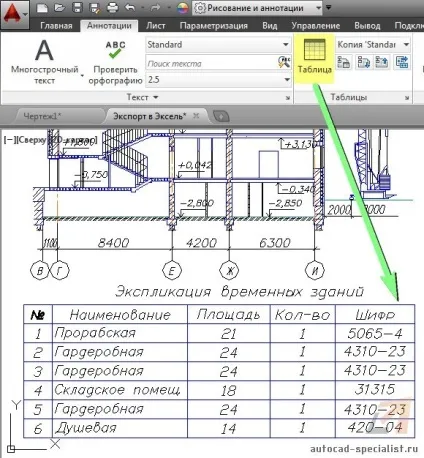The width and height of the screenshot is (424, 458).
Task: Click the Поиск текста input field
Action: pyautogui.click(x=211, y=63)
